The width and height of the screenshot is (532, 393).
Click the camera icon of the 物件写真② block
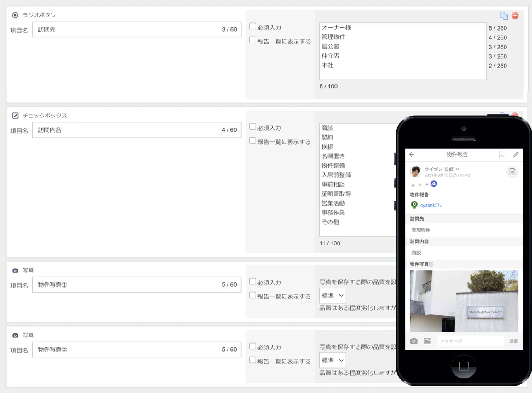[x=15, y=335]
